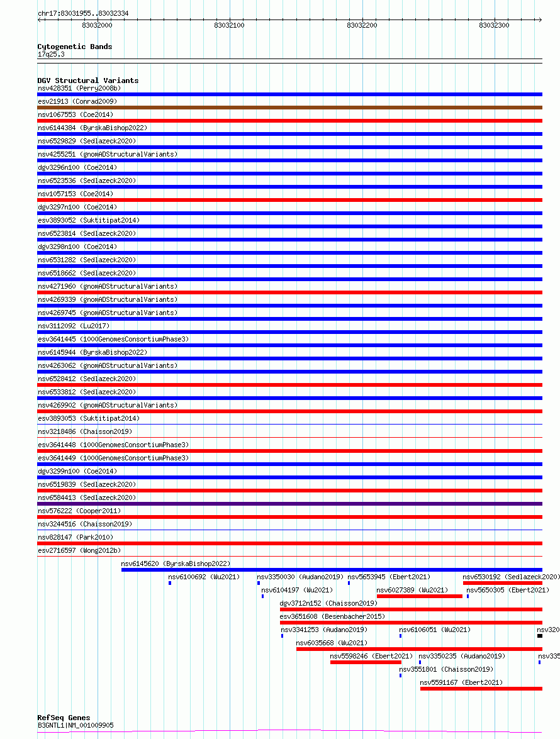Open nsv5653945 (Ebert2021) label
The width and height of the screenshot is (560, 739).
389,576
